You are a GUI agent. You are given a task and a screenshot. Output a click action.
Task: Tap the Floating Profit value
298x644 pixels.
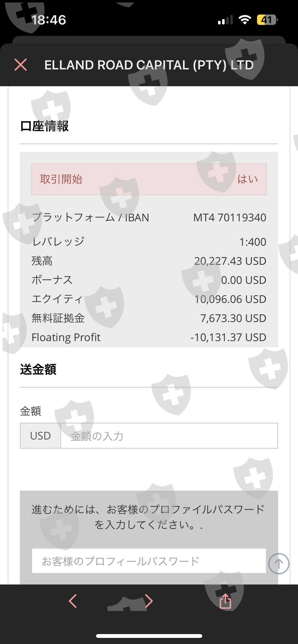tap(228, 337)
